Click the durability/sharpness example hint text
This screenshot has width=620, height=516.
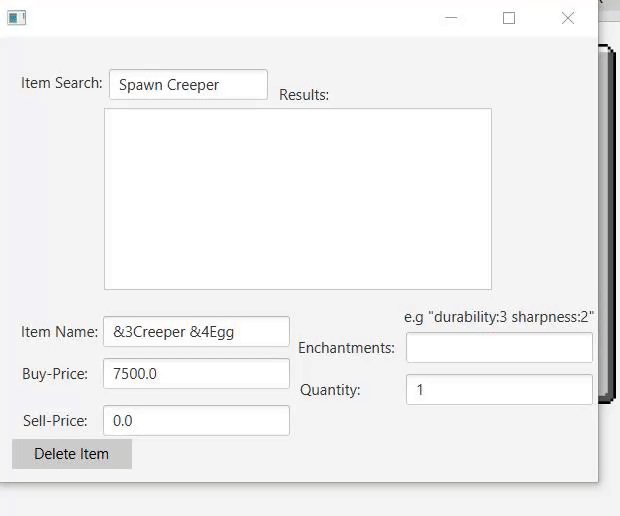499,317
